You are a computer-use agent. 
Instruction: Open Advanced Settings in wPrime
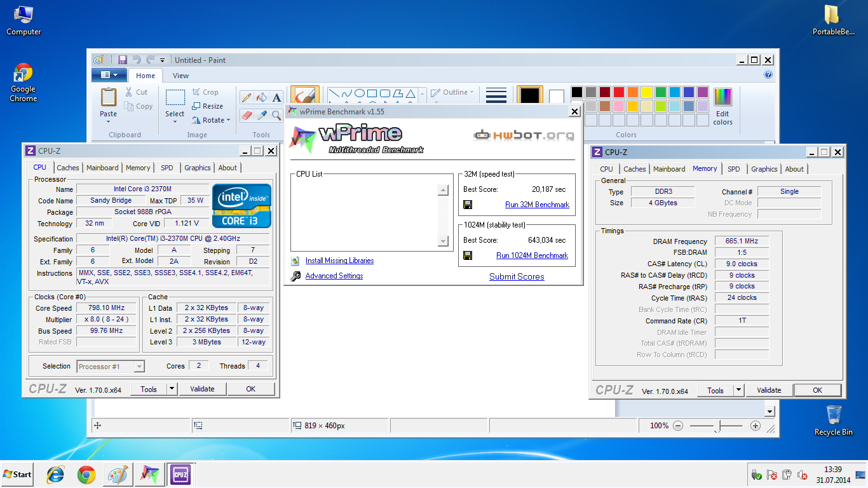click(x=334, y=276)
